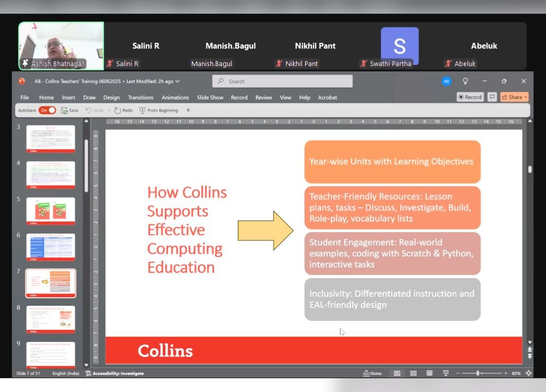546x392 pixels.
Task: Switch to the Home ribbon tab
Action: (46, 97)
